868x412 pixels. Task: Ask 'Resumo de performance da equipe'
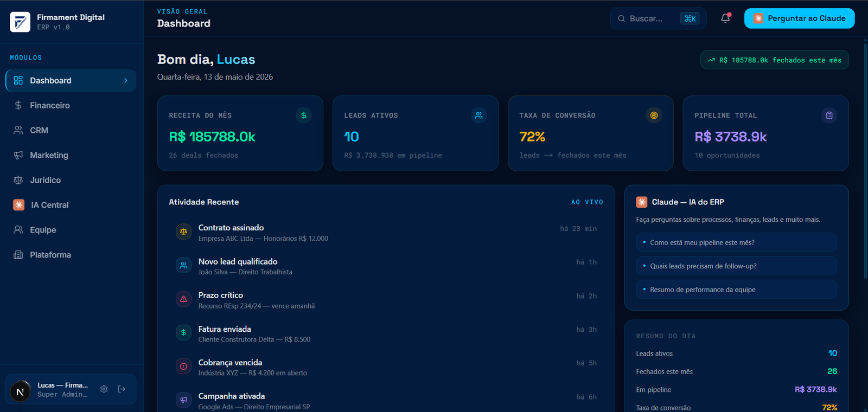(737, 289)
